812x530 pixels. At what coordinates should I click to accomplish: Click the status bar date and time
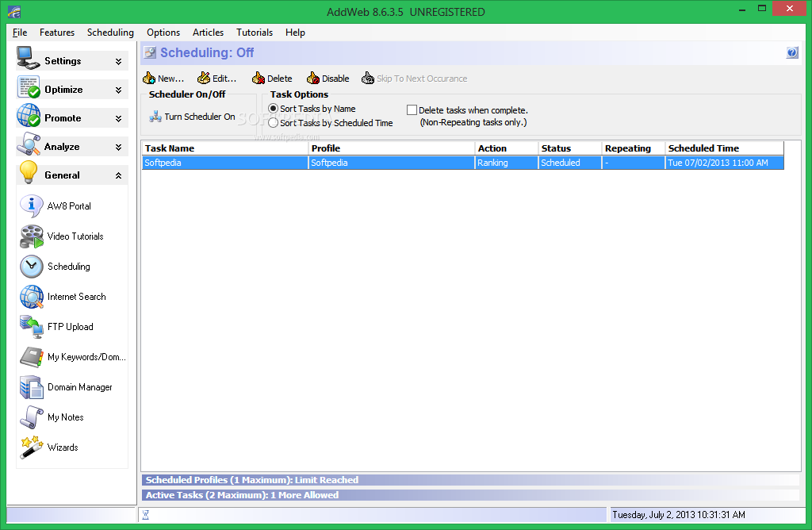679,514
